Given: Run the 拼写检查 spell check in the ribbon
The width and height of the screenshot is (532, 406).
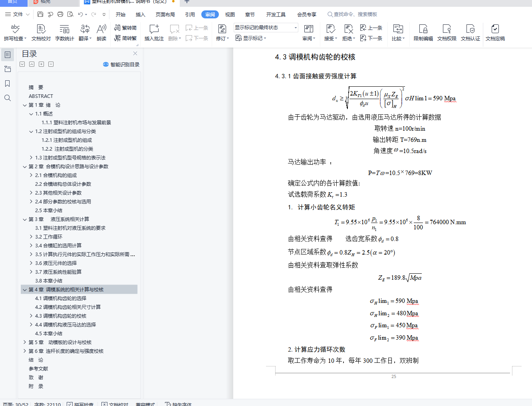Looking at the screenshot, I should tap(15, 32).
